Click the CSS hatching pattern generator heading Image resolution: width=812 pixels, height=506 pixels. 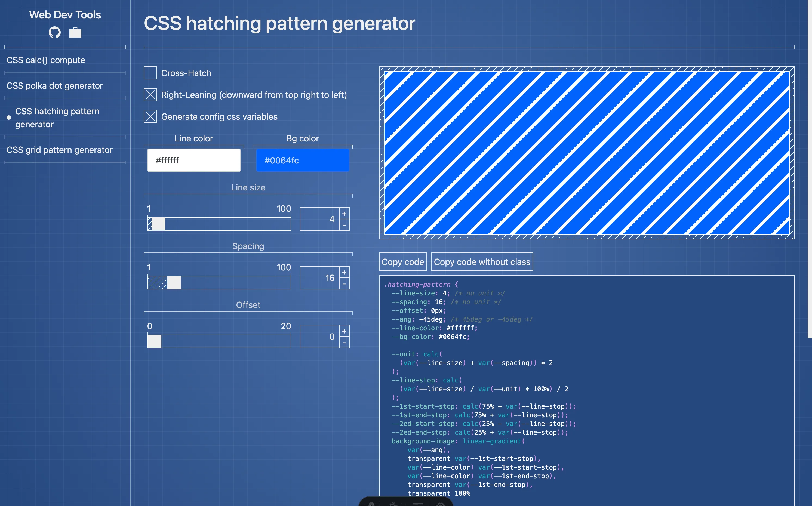tap(279, 23)
